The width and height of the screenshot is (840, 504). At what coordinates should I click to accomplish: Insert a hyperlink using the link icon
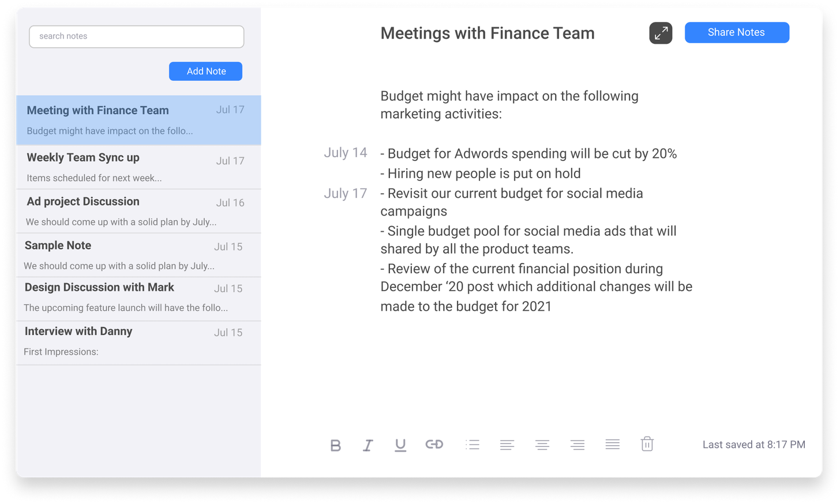(x=434, y=445)
